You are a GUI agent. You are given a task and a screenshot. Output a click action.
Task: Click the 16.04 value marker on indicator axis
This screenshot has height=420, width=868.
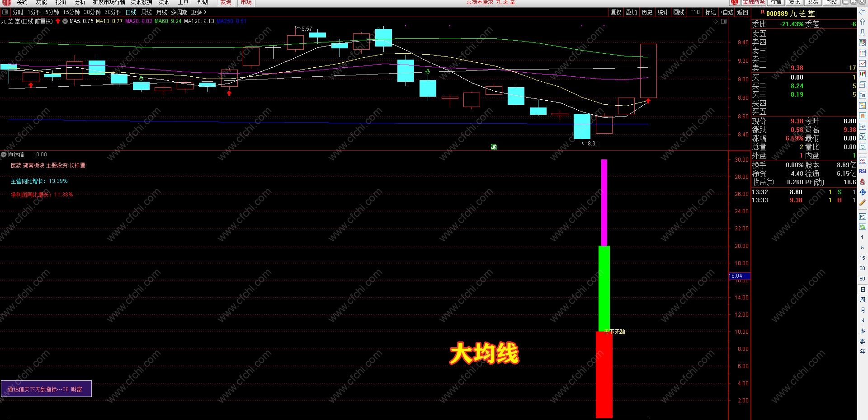740,276
